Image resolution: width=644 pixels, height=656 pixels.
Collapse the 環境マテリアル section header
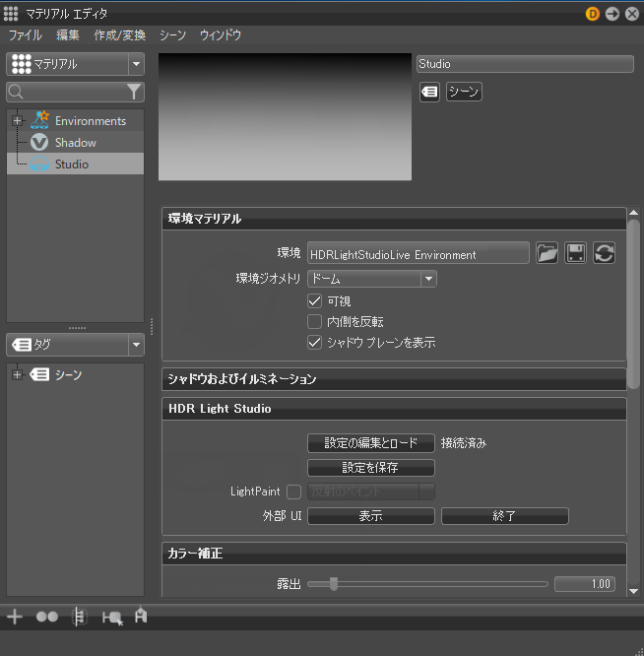[394, 219]
